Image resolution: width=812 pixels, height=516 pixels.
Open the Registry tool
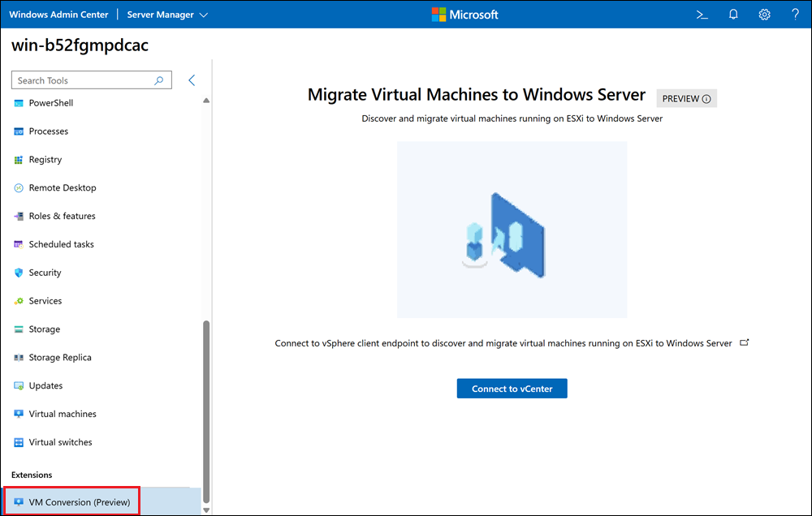click(x=45, y=159)
